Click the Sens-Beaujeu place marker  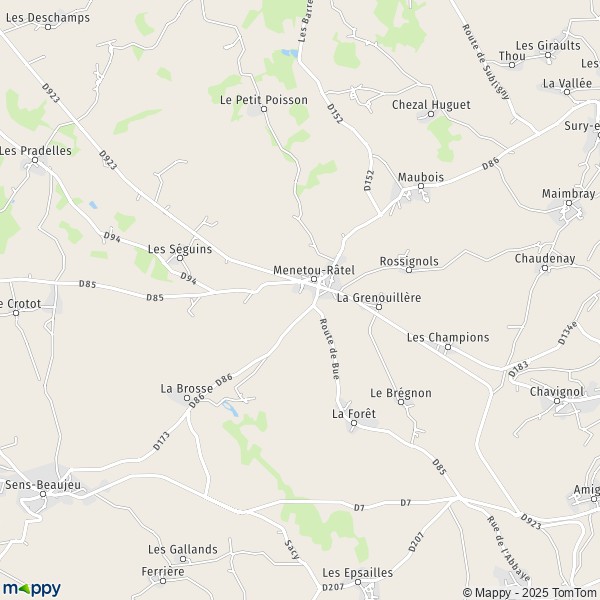[x=43, y=494]
